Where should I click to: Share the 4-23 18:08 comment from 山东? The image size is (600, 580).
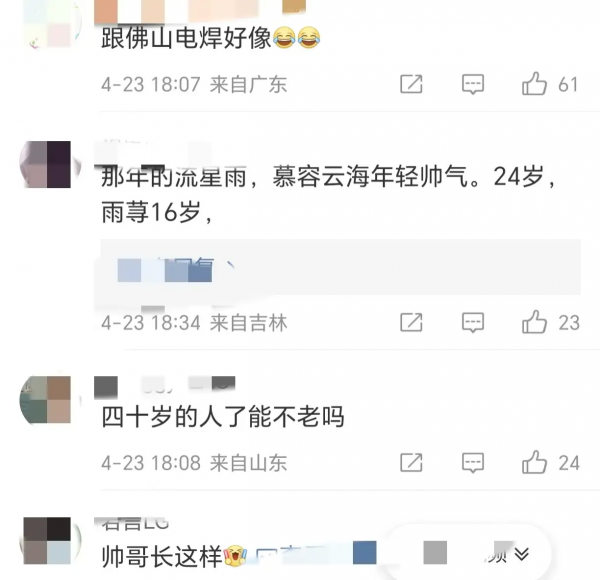(411, 463)
